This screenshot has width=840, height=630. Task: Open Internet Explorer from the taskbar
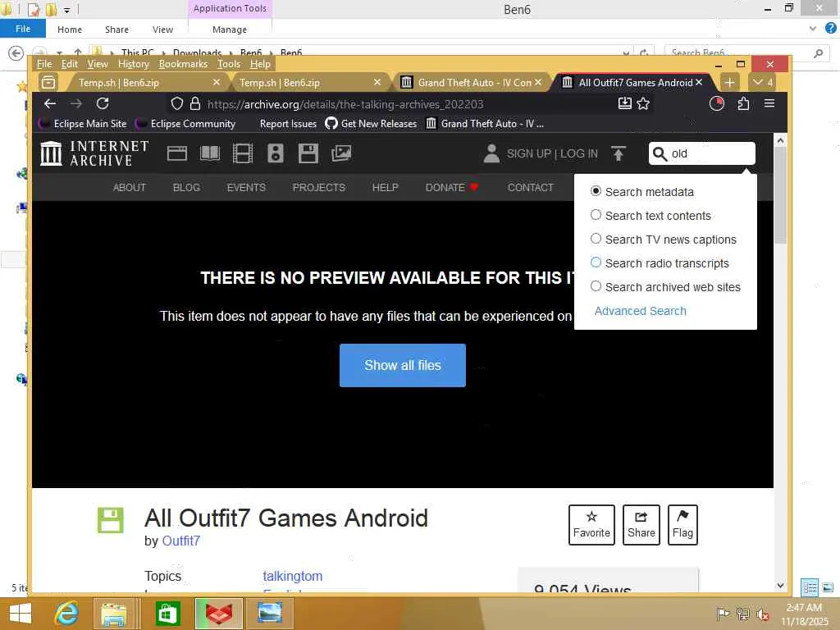[67, 614]
